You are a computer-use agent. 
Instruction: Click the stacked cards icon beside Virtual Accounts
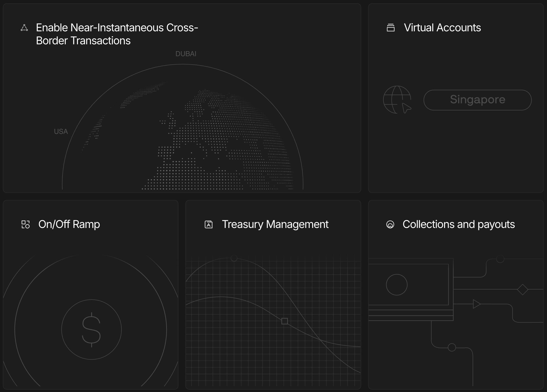(391, 28)
